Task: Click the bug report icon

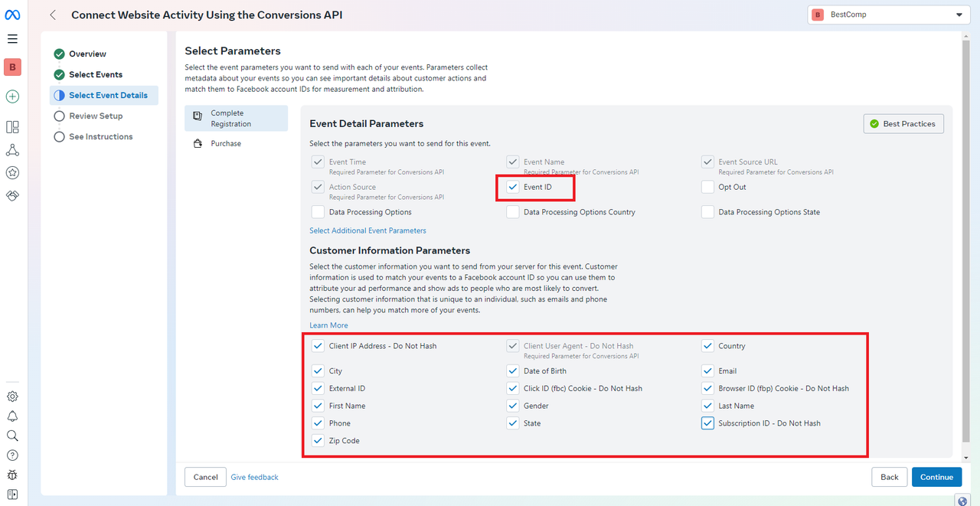Action: [x=12, y=475]
